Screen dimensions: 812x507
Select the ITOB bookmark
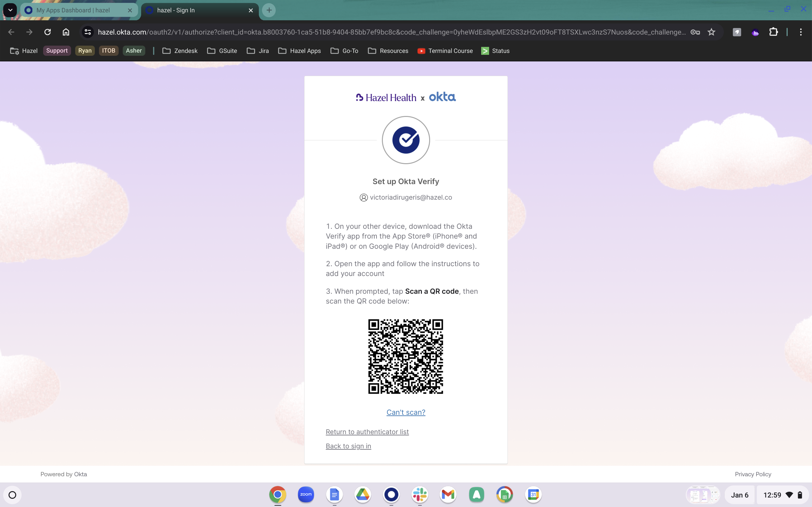108,51
